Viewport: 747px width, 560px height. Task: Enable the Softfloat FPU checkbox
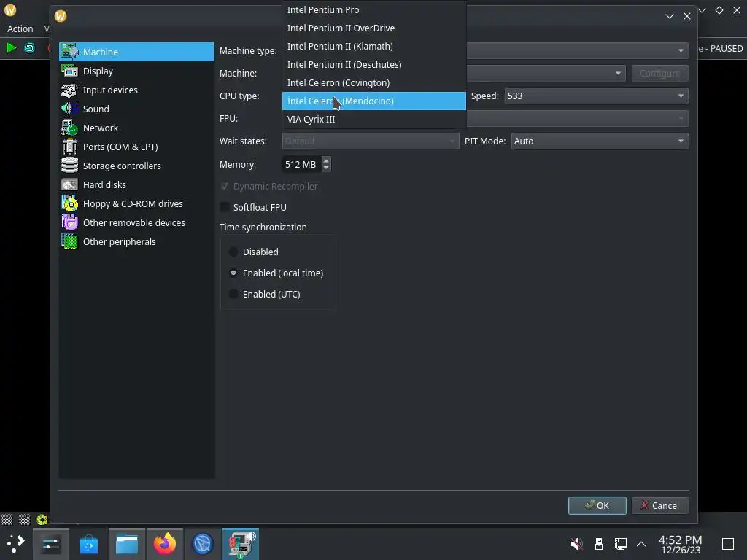225,207
